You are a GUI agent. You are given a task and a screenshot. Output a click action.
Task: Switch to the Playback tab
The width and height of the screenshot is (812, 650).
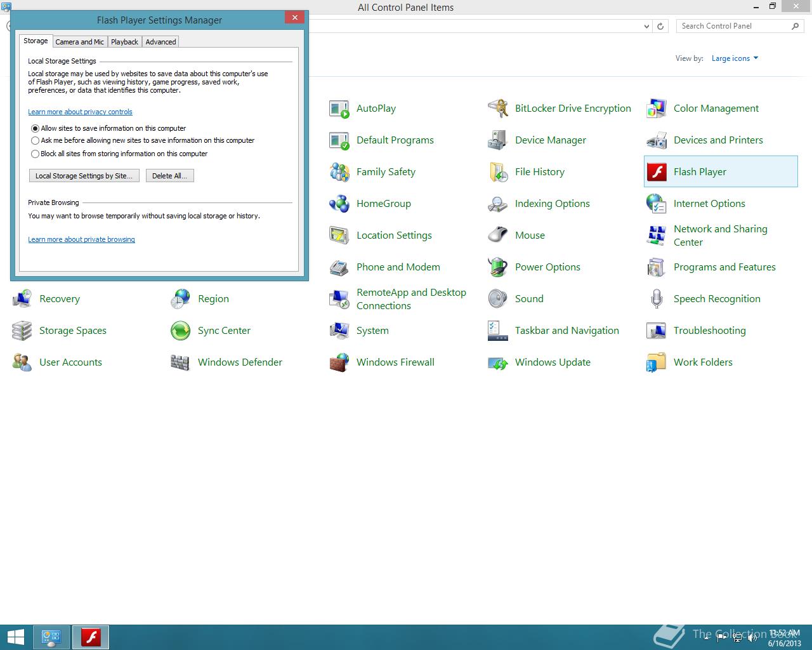(x=124, y=42)
